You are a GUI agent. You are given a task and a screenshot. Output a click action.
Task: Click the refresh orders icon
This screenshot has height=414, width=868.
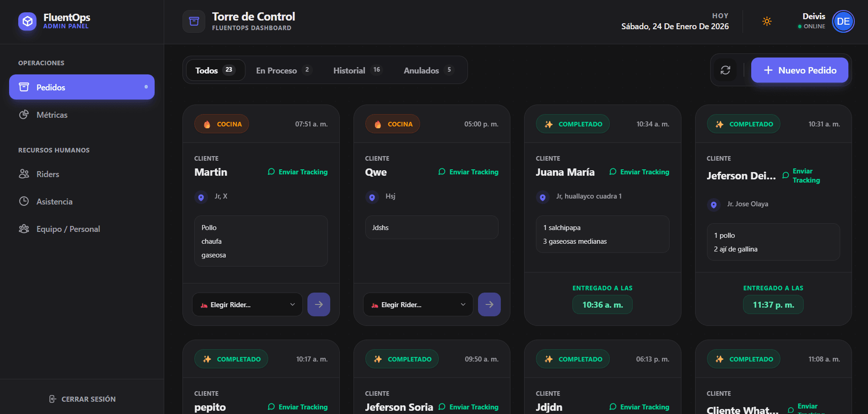click(725, 70)
